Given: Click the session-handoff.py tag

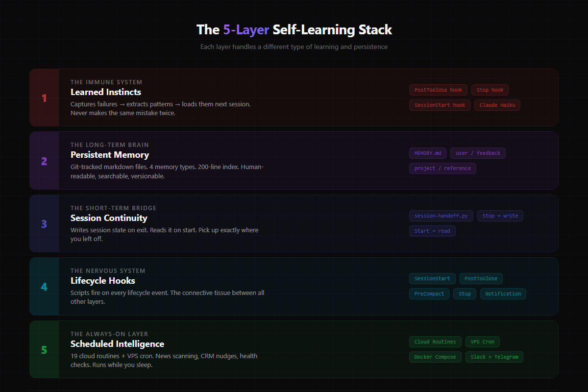Looking at the screenshot, I should coord(441,216).
